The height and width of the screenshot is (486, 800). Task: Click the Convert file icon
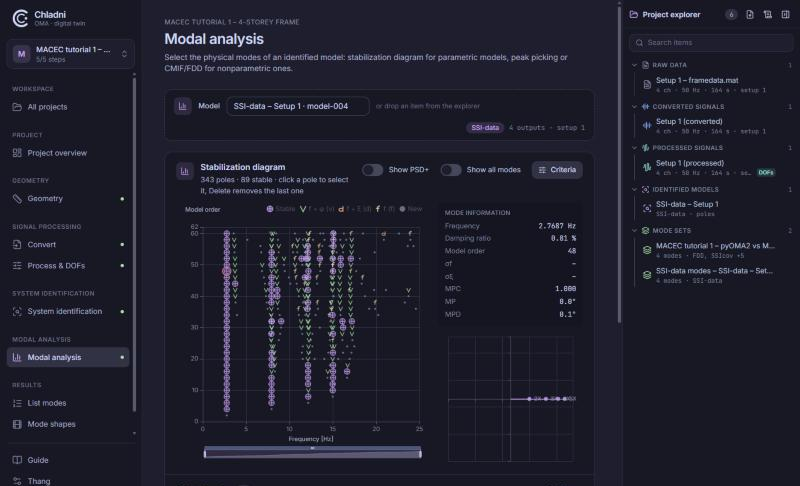point(17,245)
